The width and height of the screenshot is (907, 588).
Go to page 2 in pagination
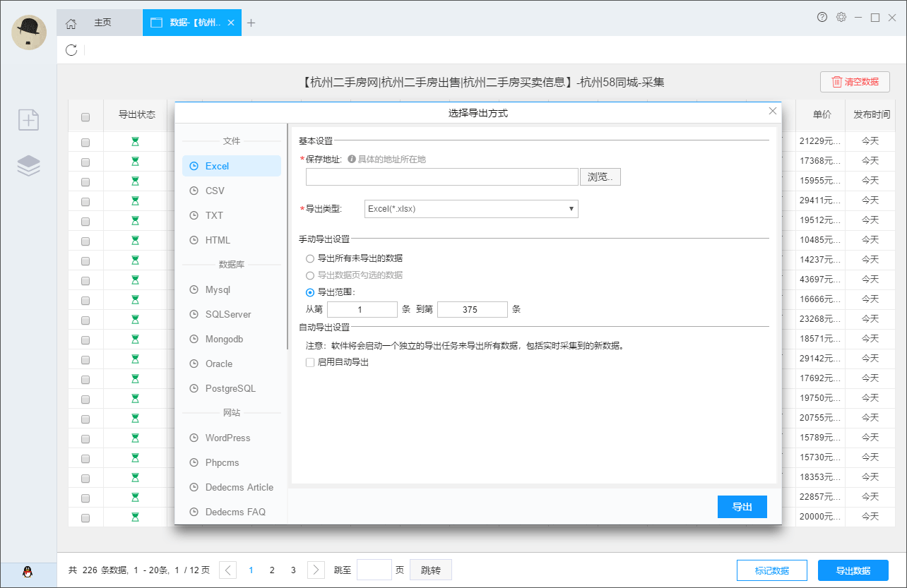tap(272, 570)
